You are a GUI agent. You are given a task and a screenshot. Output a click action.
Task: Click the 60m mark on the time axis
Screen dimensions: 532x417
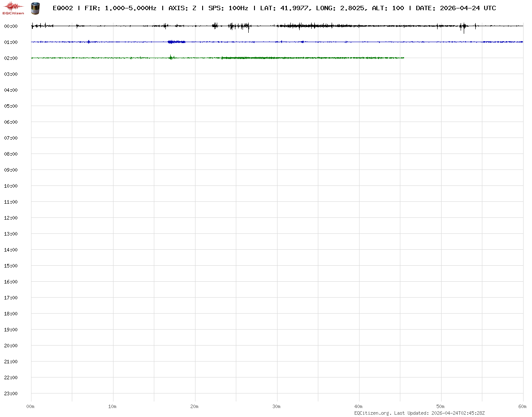[x=523, y=406]
